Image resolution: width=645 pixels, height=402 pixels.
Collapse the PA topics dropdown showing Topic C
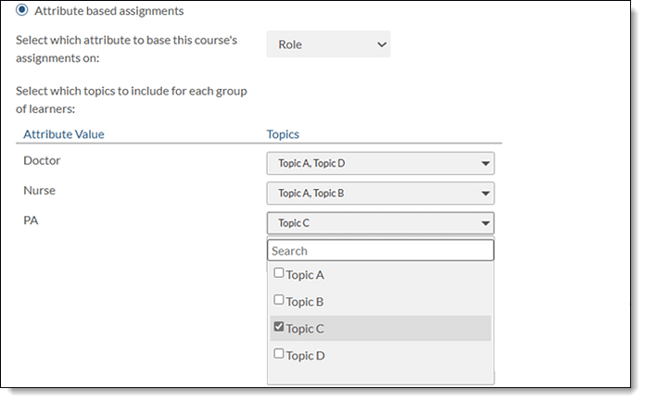pos(380,223)
